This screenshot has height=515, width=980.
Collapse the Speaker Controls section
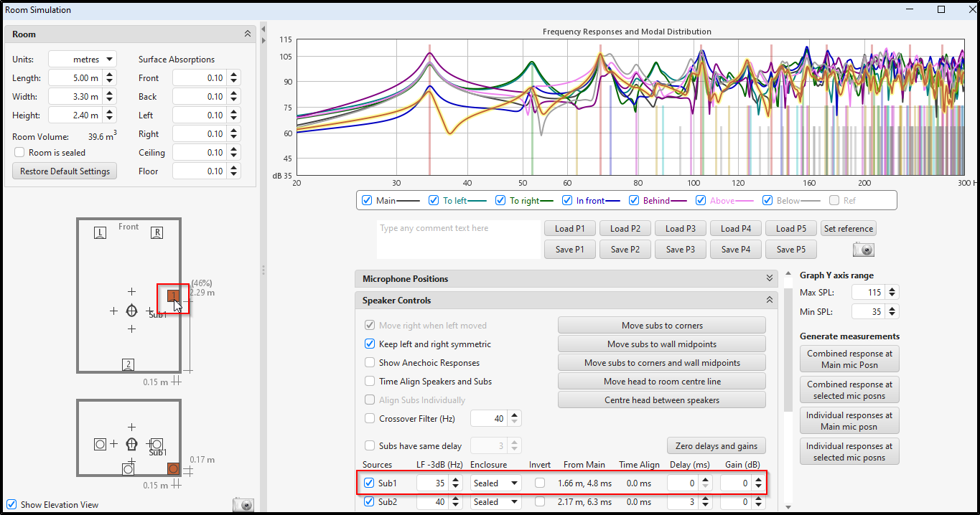(770, 300)
